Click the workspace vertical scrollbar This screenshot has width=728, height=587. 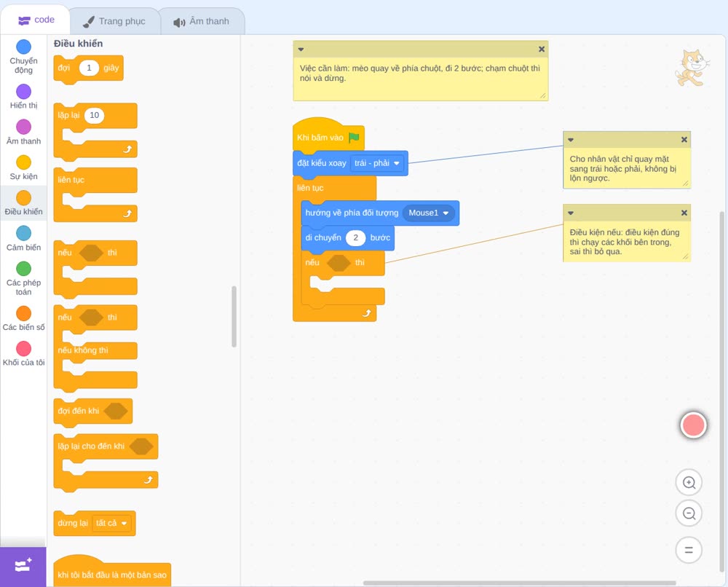[x=721, y=392]
